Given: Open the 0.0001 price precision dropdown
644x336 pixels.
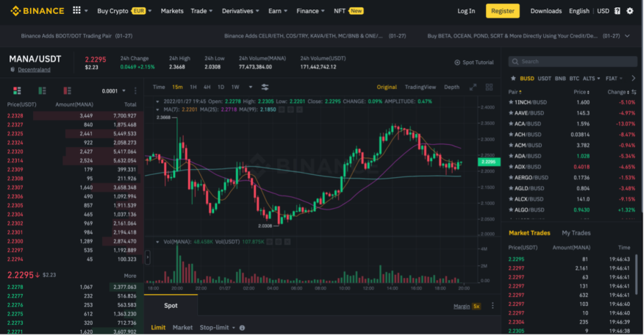Looking at the screenshot, I should tap(114, 90).
